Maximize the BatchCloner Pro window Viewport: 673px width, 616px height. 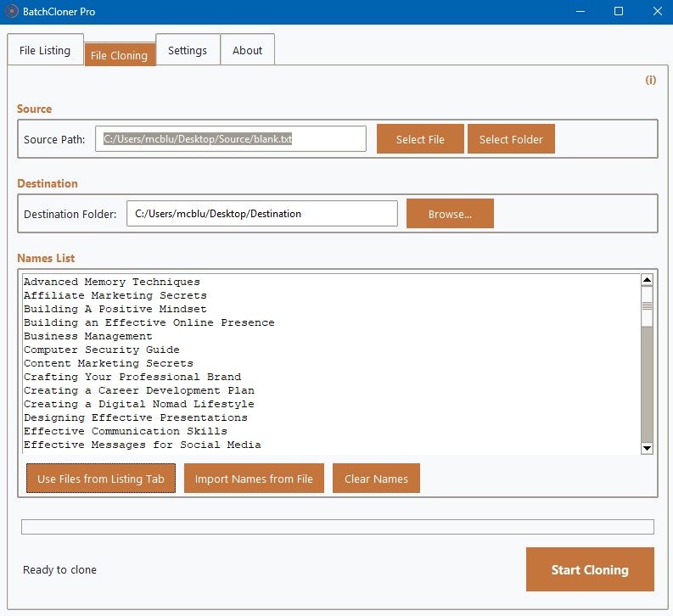[x=619, y=12]
